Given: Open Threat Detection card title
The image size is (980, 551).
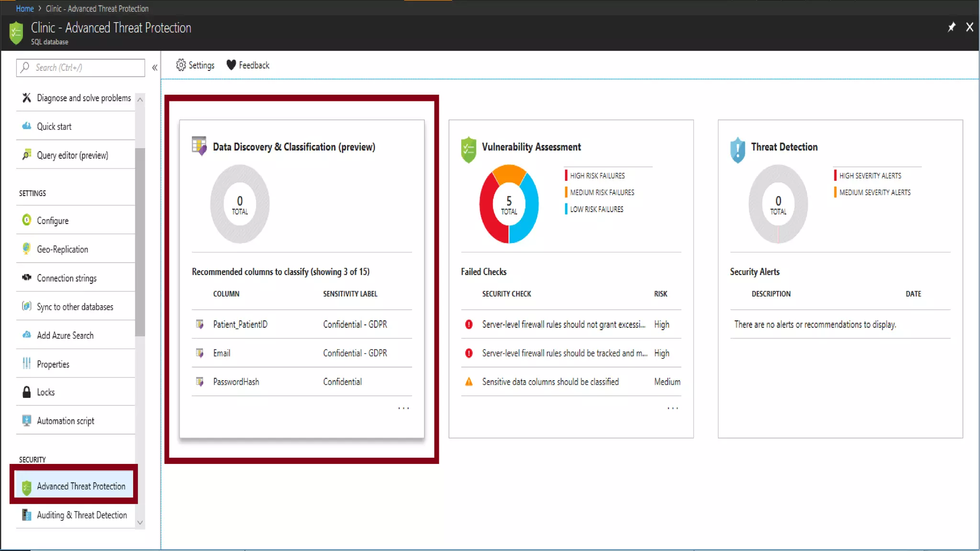Looking at the screenshot, I should (784, 147).
